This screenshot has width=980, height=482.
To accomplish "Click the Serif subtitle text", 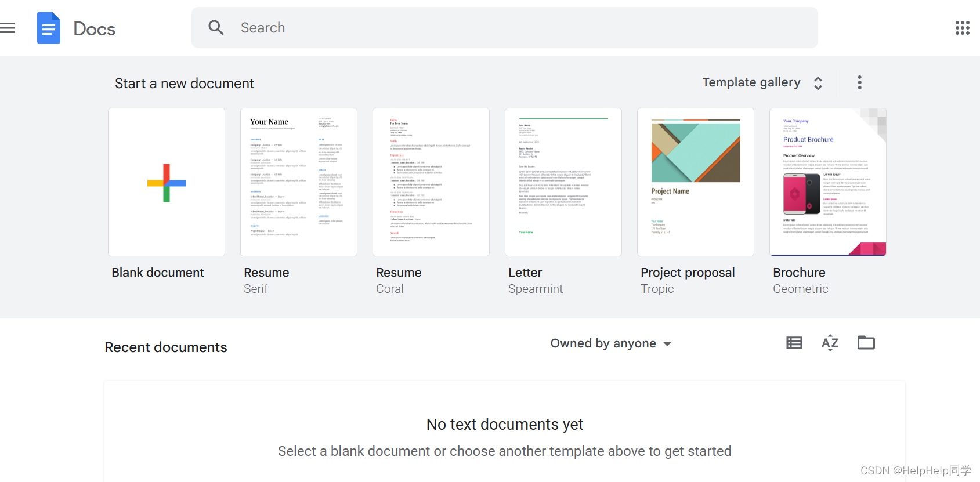I will click(x=256, y=289).
